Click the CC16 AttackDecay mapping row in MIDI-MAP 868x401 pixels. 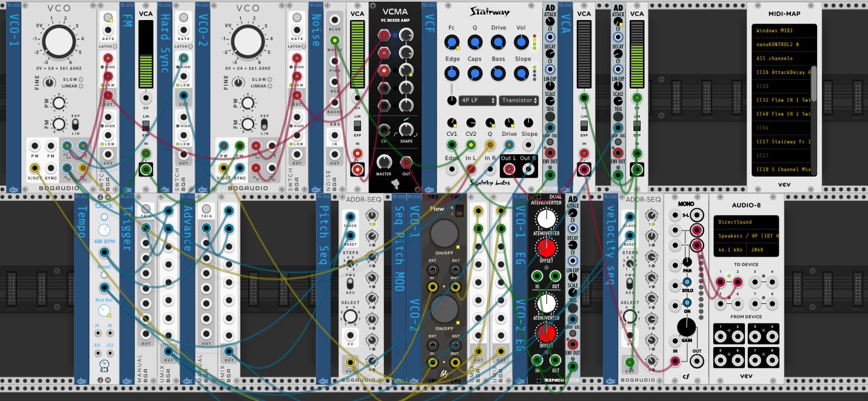(x=784, y=73)
